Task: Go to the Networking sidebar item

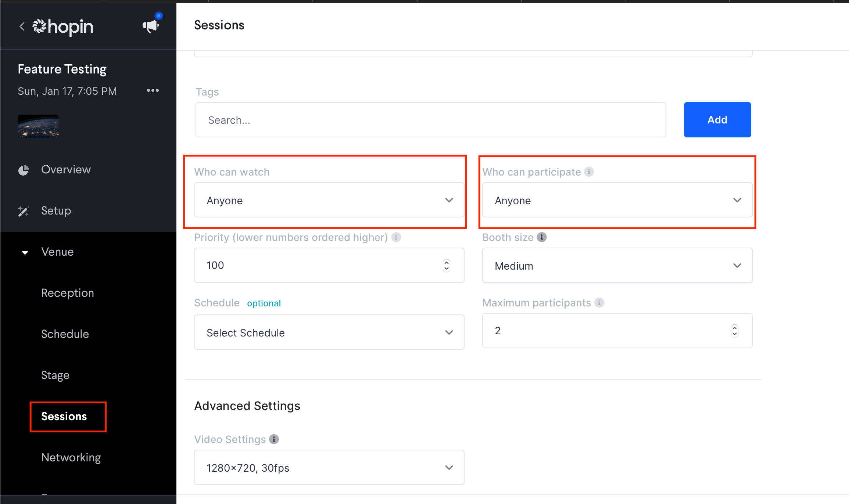Action: pyautogui.click(x=71, y=457)
